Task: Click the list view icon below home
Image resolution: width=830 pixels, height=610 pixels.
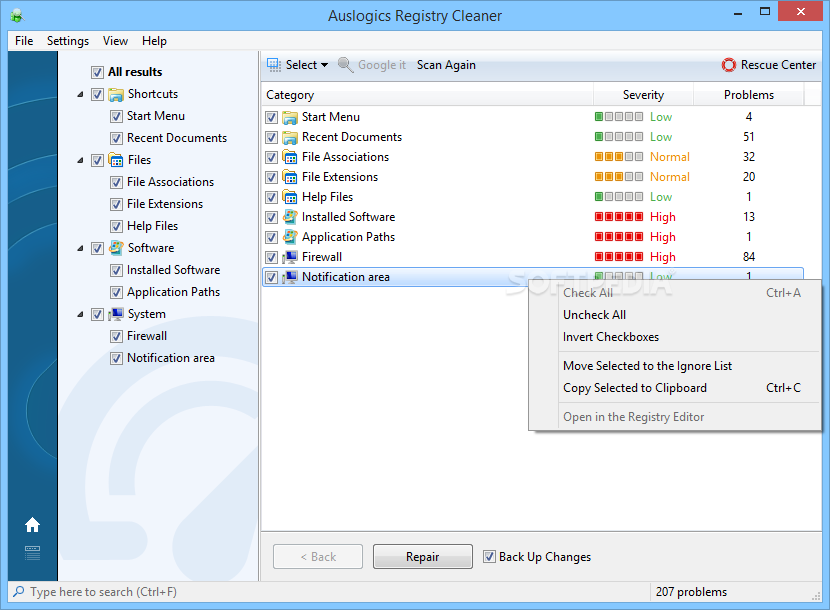Action: click(x=32, y=553)
